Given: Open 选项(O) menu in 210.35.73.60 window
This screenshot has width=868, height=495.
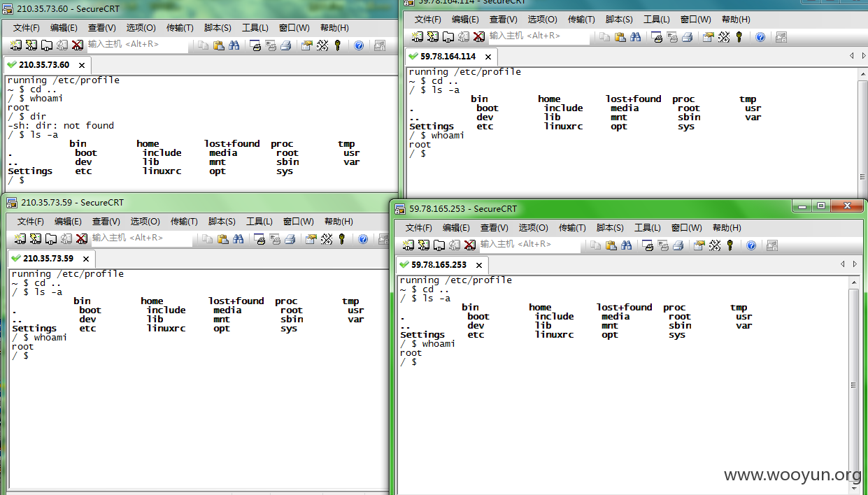Looking at the screenshot, I should pos(141,28).
